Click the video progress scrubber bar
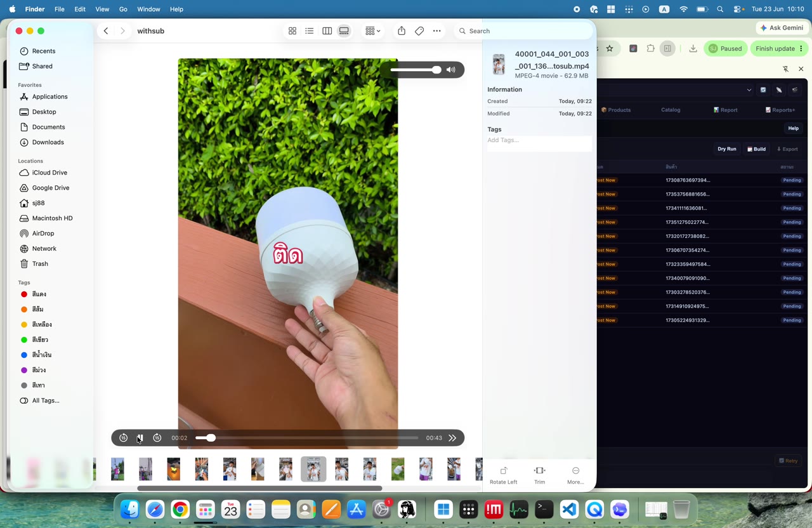812x528 pixels. pyautogui.click(x=307, y=438)
